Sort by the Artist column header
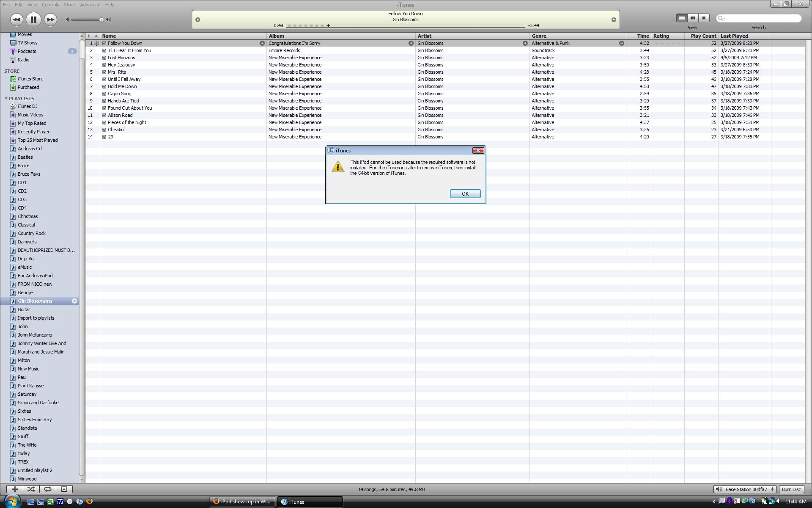The image size is (812, 508). [472, 36]
